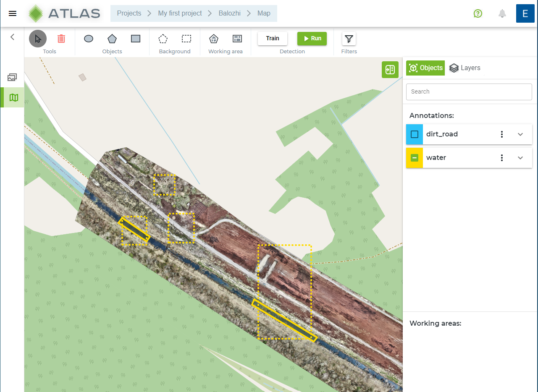Click the Map breadcrumb
The height and width of the screenshot is (392, 538).
pyautogui.click(x=264, y=13)
